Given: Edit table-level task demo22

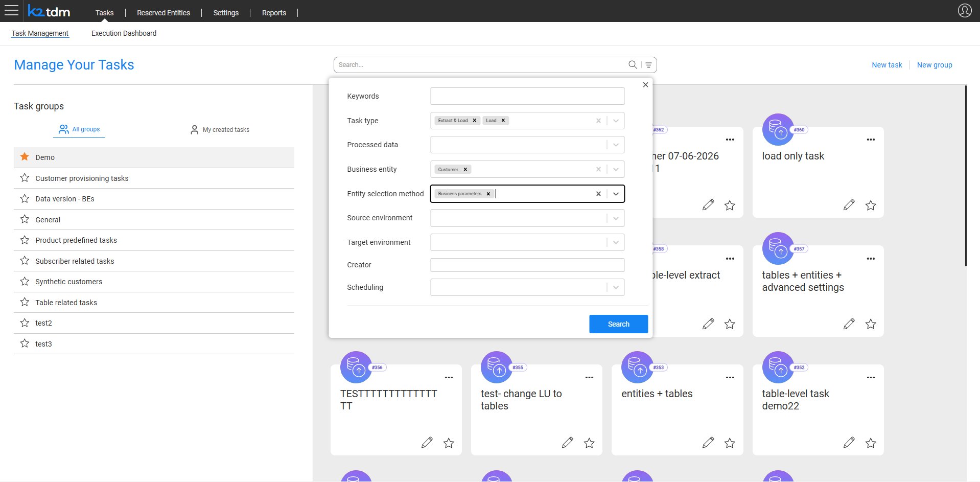Looking at the screenshot, I should click(849, 443).
